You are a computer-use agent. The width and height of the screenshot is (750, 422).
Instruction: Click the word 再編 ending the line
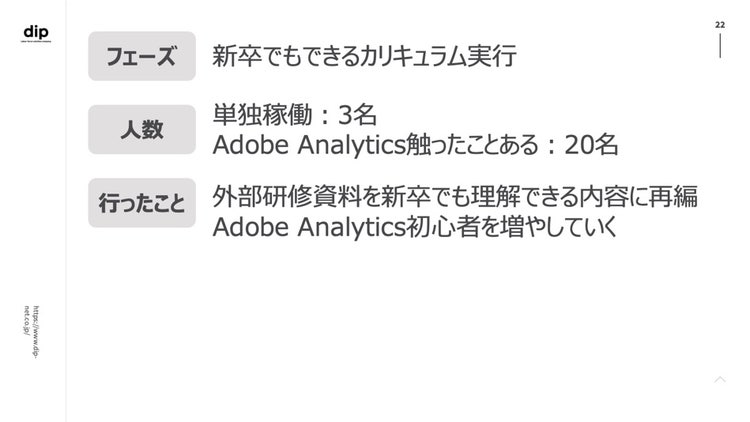673,197
